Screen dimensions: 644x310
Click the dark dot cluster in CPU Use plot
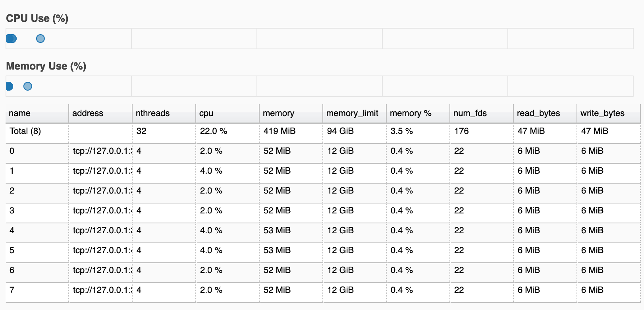point(11,39)
